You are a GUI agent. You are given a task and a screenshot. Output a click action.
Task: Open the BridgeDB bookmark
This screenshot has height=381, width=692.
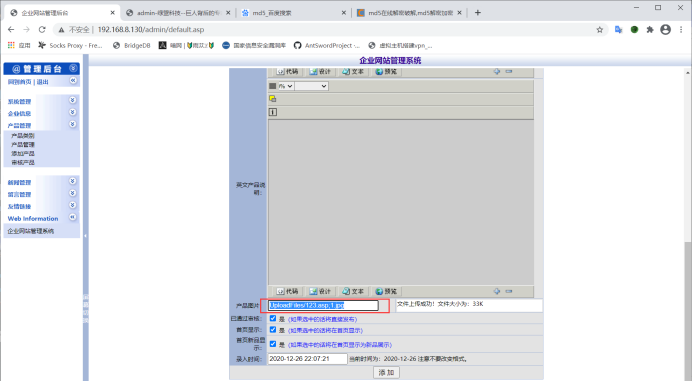tap(132, 45)
